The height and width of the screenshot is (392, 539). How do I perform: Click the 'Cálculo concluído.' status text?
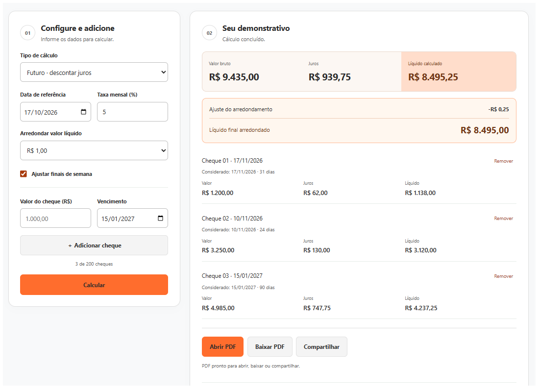coord(244,39)
